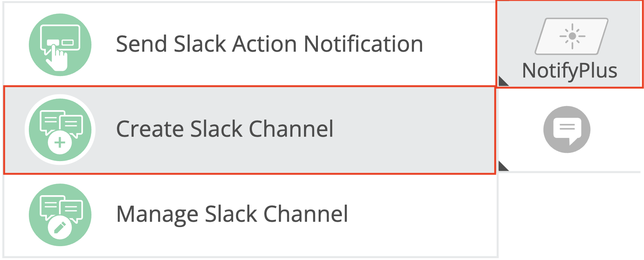Click the "Manage" word in the last entry
644x260 pixels.
[157, 214]
